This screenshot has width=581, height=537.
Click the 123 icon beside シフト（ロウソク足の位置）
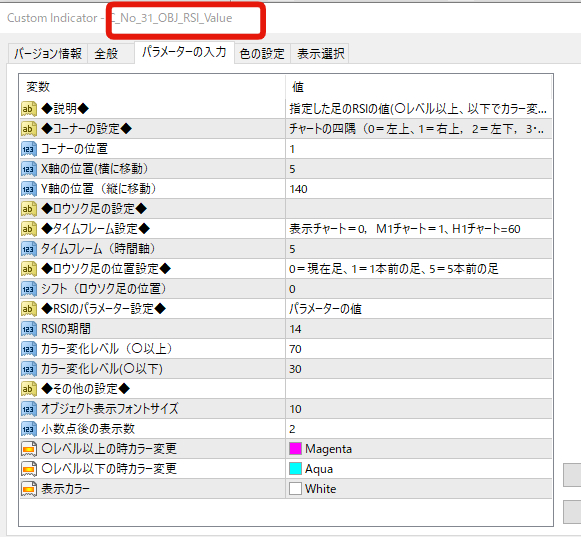pos(29,289)
